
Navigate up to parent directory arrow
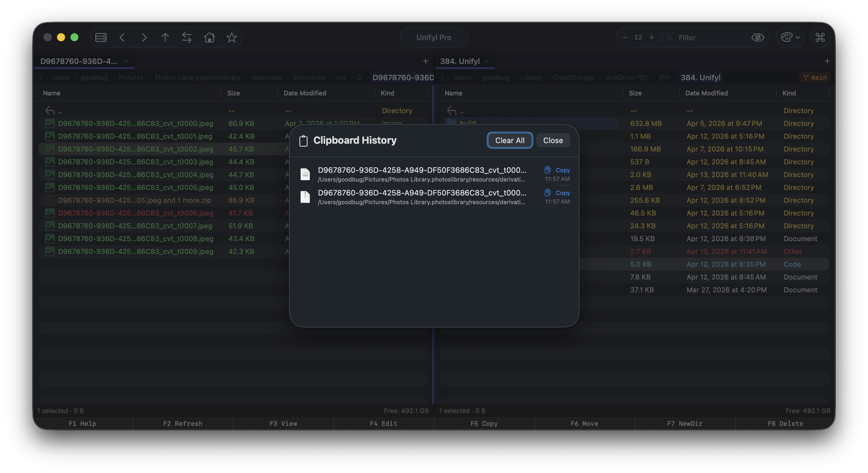coord(165,38)
